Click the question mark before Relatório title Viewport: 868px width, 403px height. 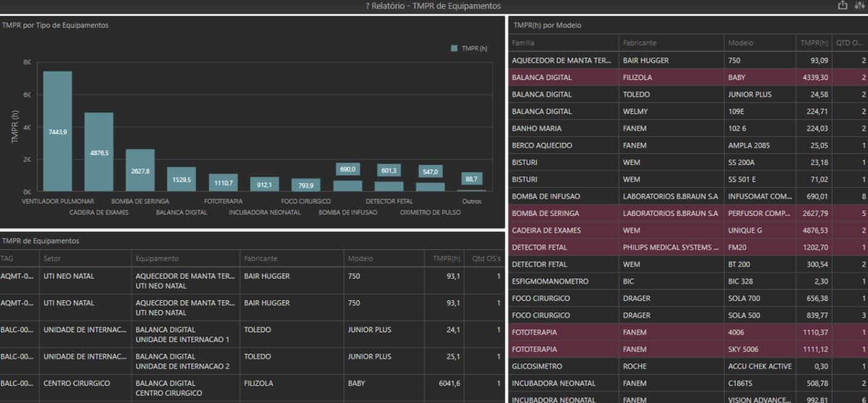[367, 6]
